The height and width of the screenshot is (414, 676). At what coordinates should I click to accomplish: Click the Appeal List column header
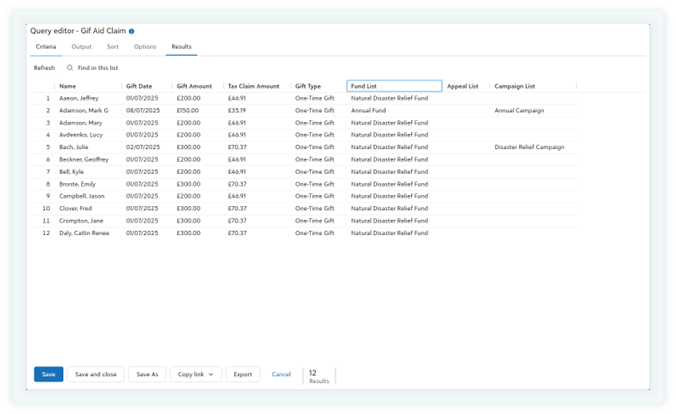(463, 86)
